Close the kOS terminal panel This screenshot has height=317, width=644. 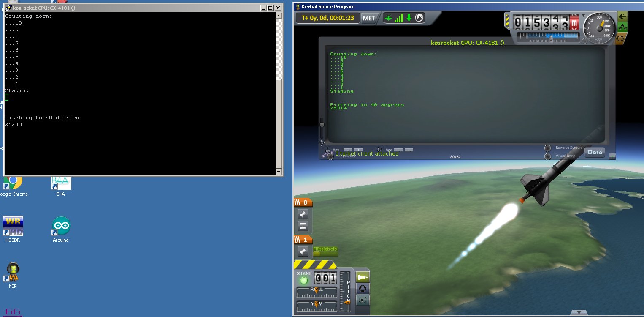click(594, 152)
